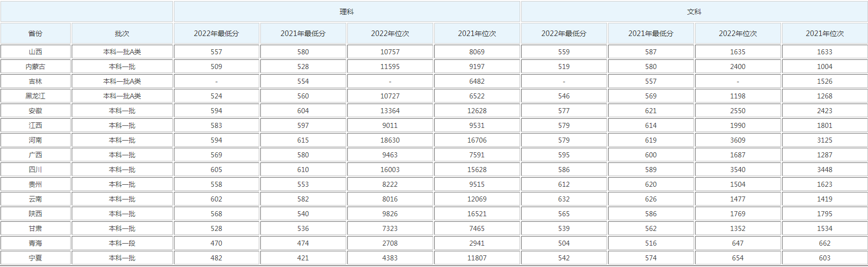This screenshot has width=868, height=267.
Task: Select the 内蒙古 province cell
Action: (36, 66)
